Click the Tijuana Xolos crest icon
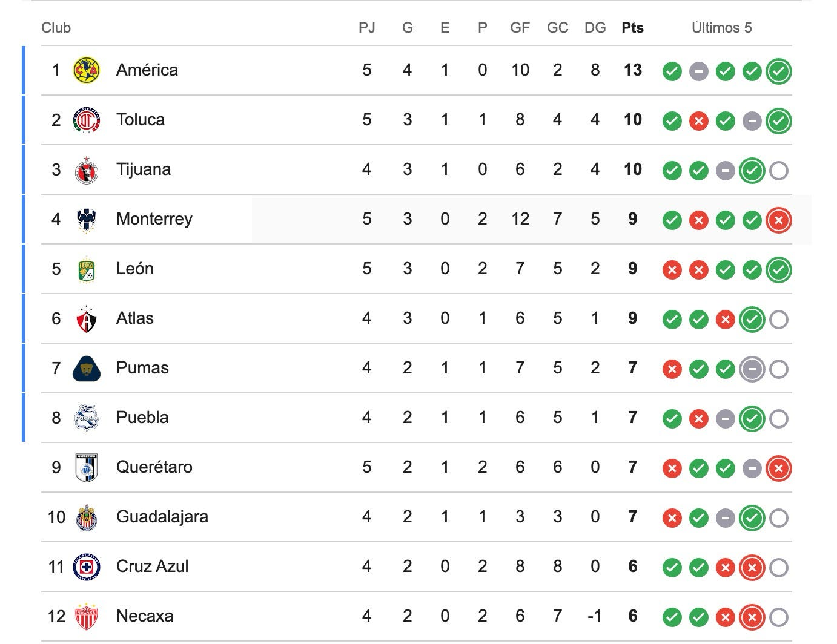This screenshot has height=644, width=837. pyautogui.click(x=87, y=169)
